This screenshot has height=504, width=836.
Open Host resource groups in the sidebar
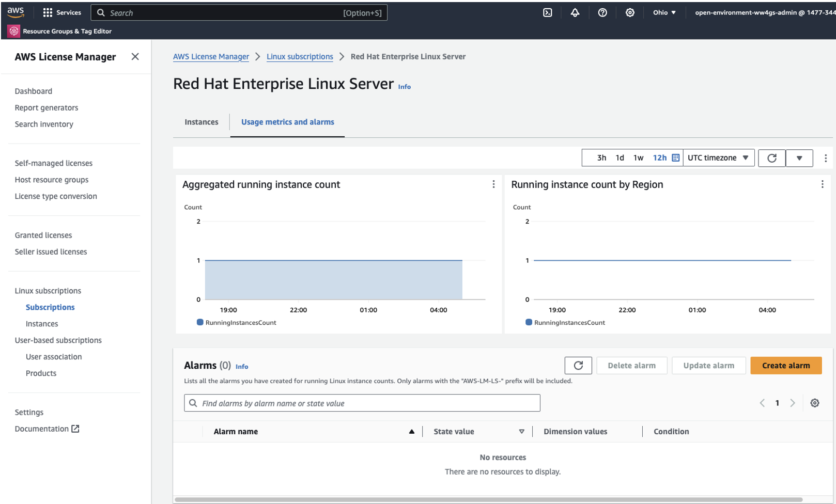(52, 180)
